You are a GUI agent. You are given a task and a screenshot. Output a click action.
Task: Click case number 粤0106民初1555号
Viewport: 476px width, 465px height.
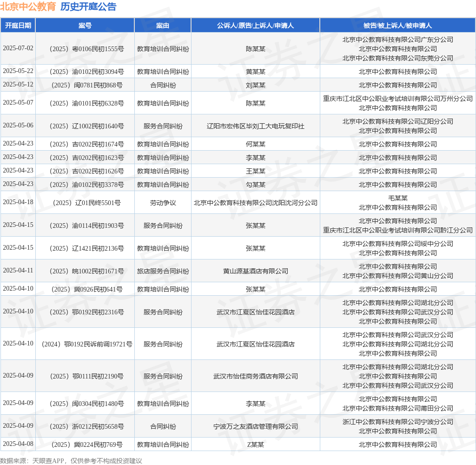[87, 49]
